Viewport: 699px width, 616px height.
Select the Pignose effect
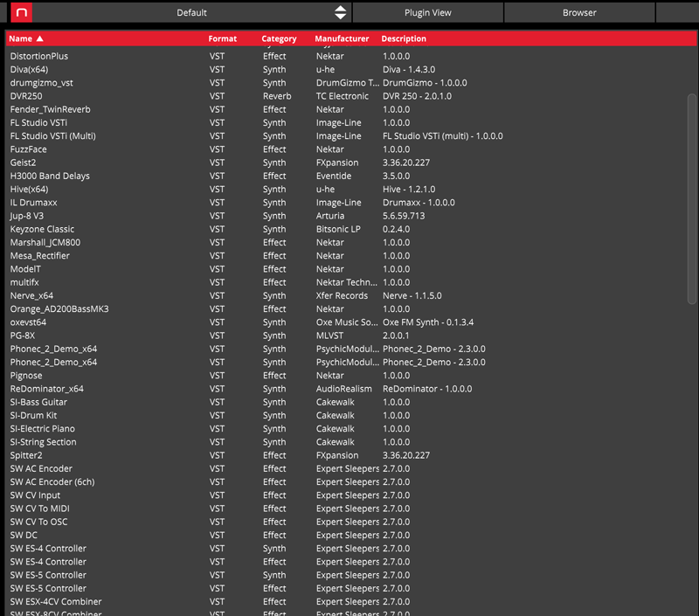click(351, 376)
